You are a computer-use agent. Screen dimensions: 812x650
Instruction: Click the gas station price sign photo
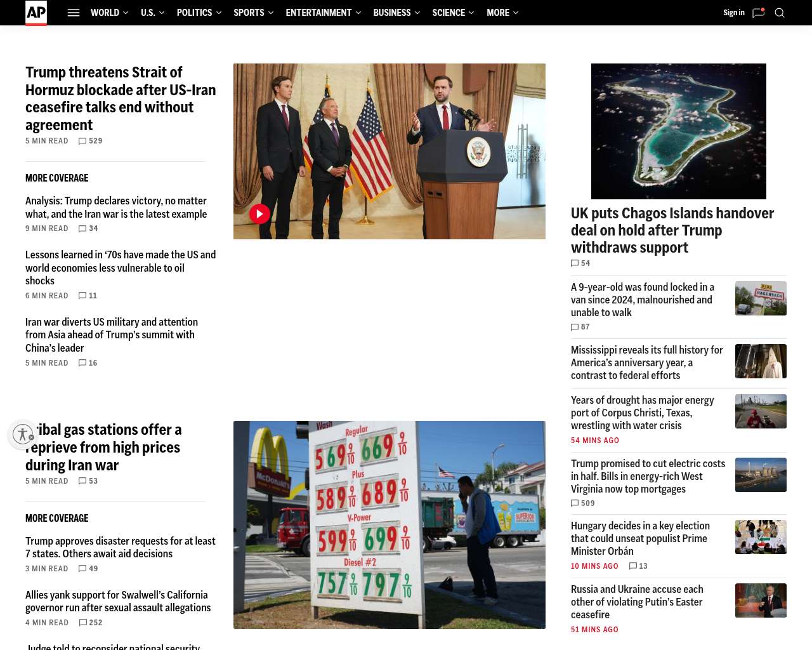coord(390,525)
